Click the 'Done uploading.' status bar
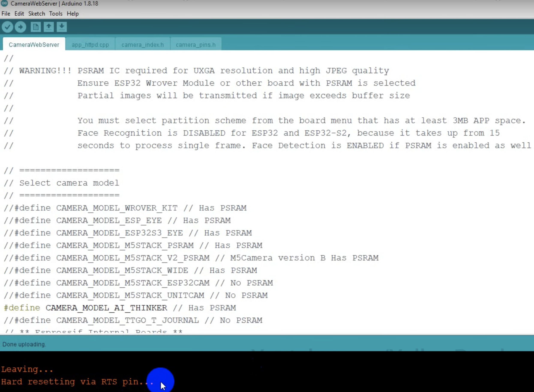 click(x=24, y=344)
